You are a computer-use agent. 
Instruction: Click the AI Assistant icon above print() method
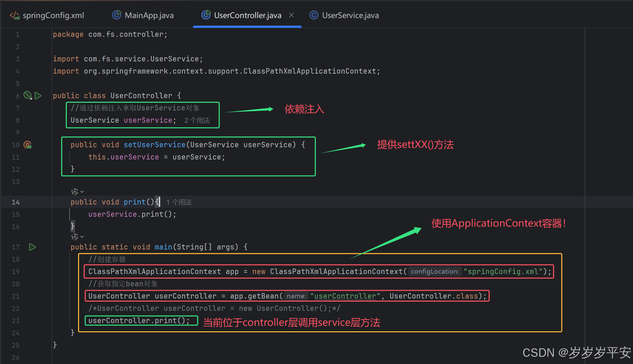click(75, 191)
